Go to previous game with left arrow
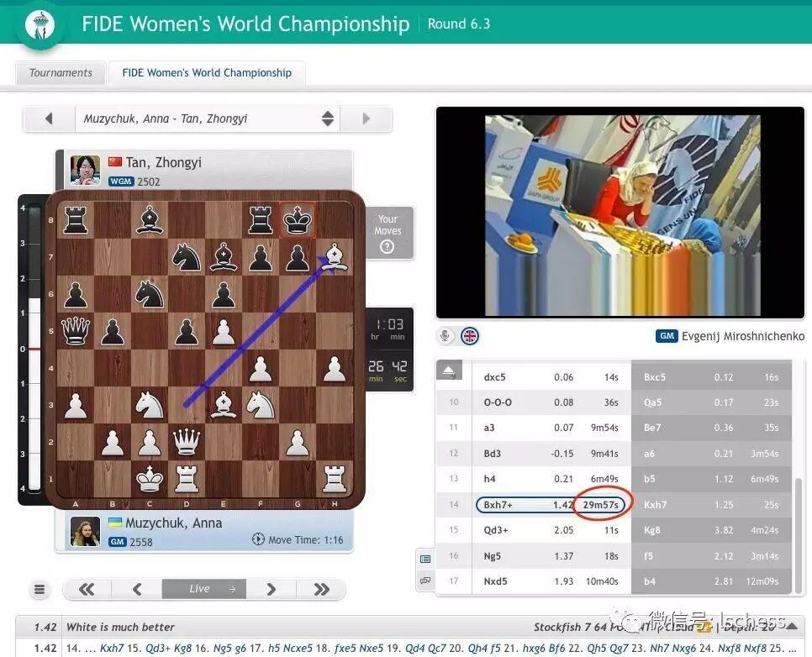This screenshot has height=657, width=812. [x=50, y=118]
